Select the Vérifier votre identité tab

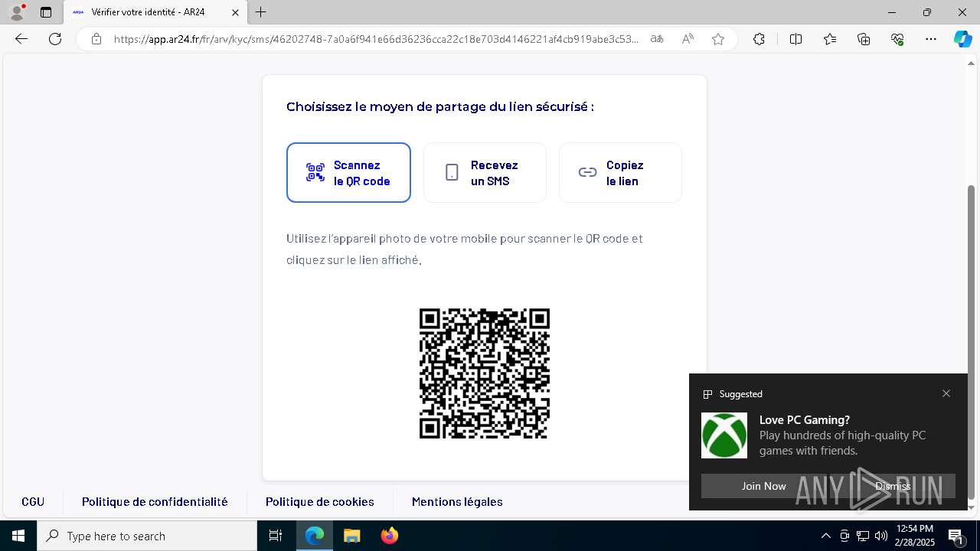coord(155,12)
